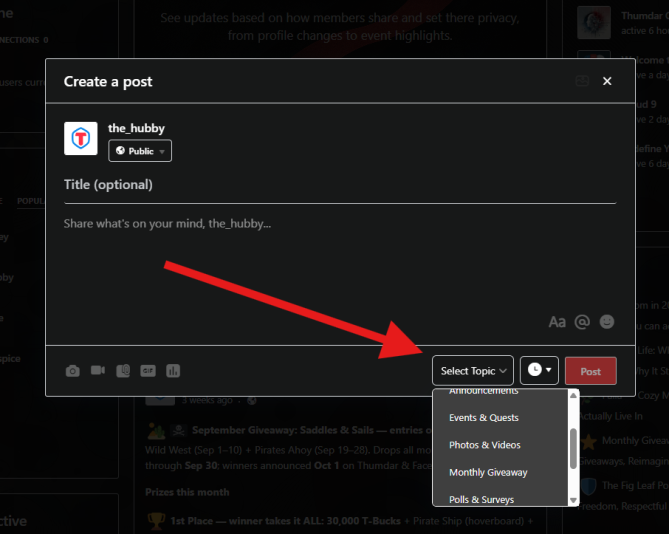Select Monthly Giveaway from topic list
669x534 pixels.
click(x=488, y=472)
